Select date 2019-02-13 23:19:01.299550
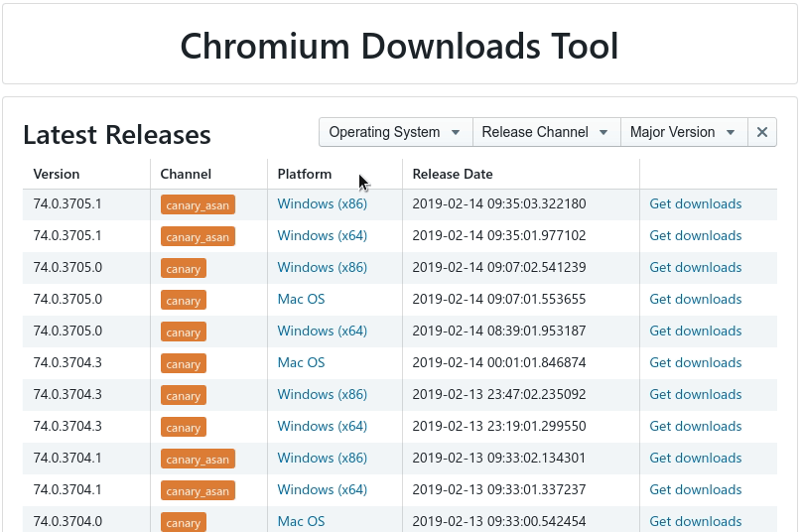This screenshot has height=532, width=804. point(499,427)
